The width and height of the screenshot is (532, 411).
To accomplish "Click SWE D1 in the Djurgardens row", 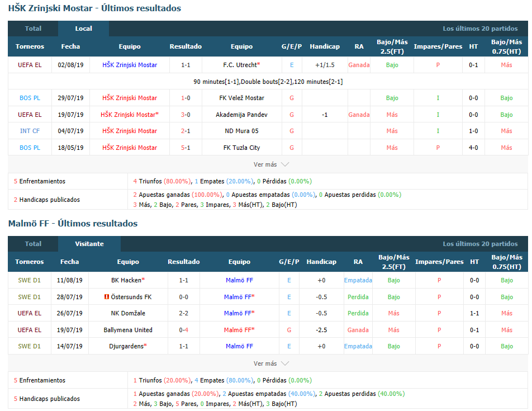I will click(x=29, y=346).
